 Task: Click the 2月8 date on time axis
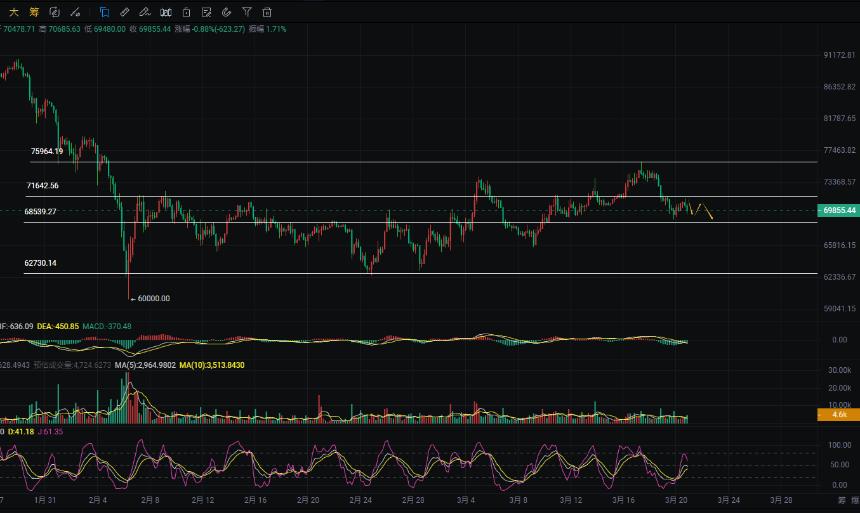150,500
